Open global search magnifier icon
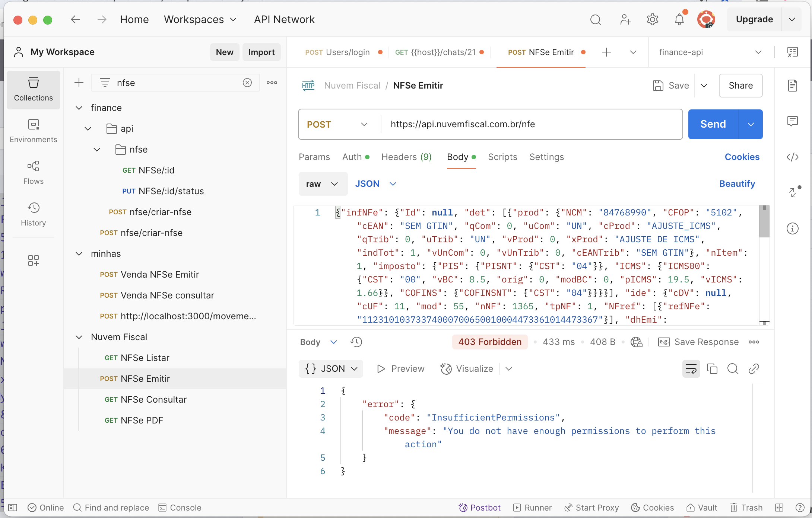Image resolution: width=812 pixels, height=518 pixels. (x=596, y=20)
